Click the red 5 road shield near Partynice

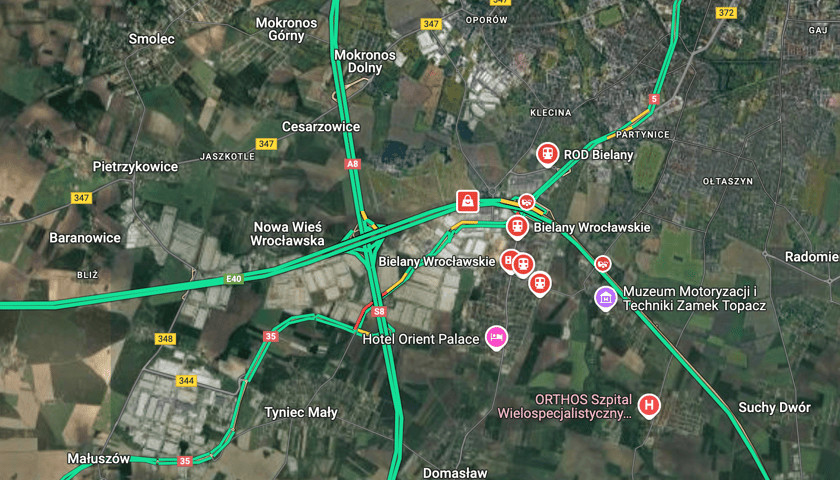click(653, 99)
